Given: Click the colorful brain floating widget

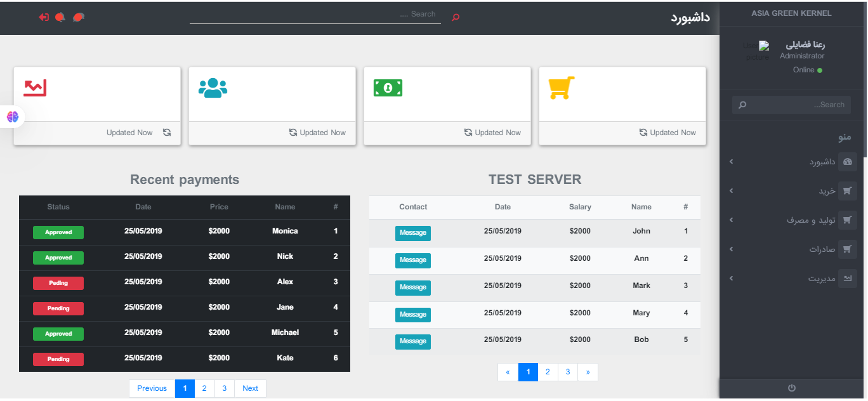Looking at the screenshot, I should pyautogui.click(x=13, y=117).
